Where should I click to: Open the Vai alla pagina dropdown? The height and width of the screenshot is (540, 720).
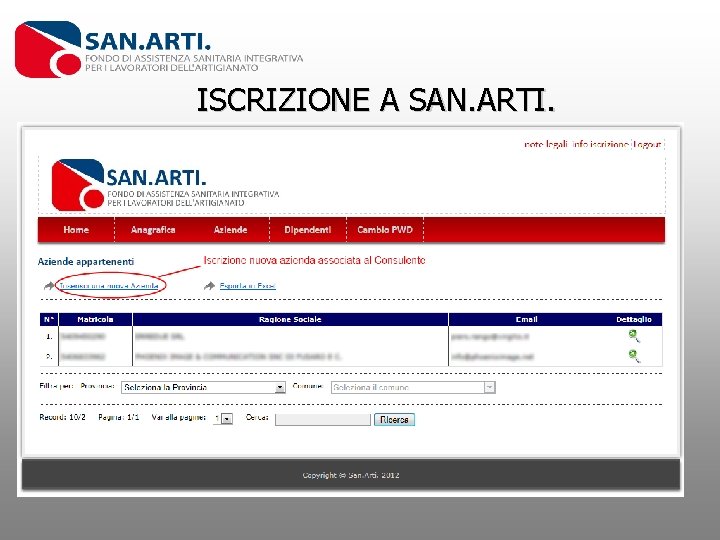(x=223, y=418)
